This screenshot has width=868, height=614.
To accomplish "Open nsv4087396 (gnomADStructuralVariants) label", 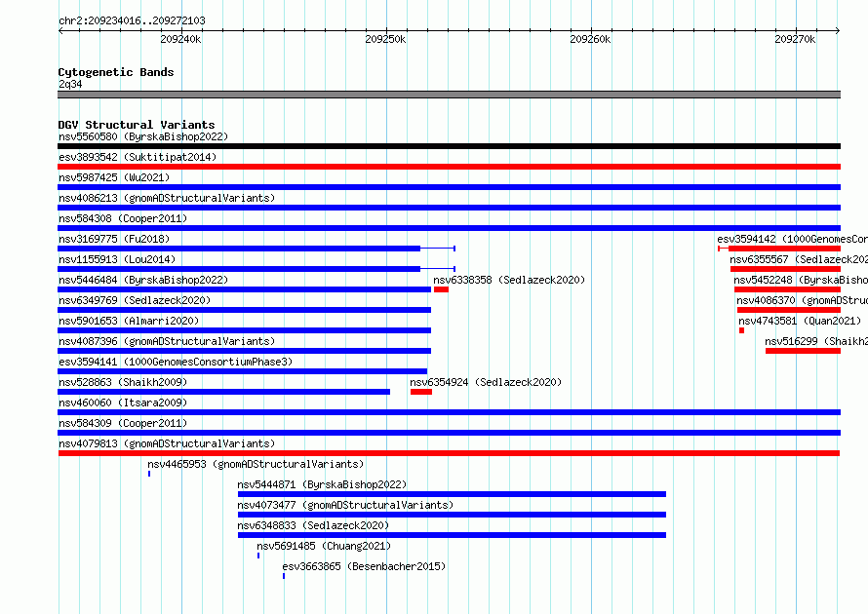I will [167, 341].
